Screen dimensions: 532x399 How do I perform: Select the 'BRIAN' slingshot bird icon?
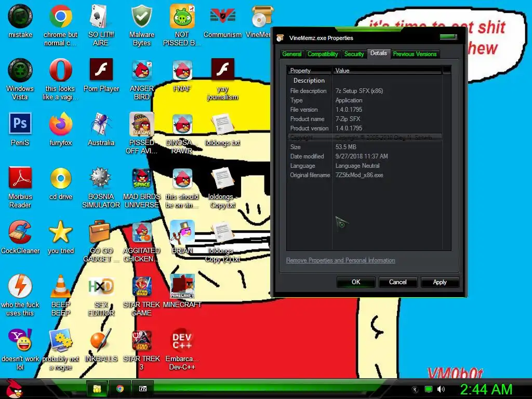pos(182,237)
